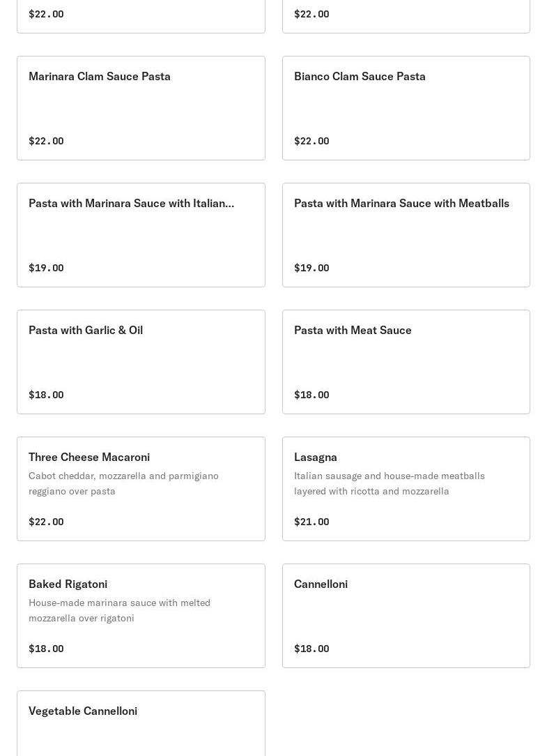Click the Three Cheese Macaroni title
Screen dimensions: 547x756
tap(89, 457)
